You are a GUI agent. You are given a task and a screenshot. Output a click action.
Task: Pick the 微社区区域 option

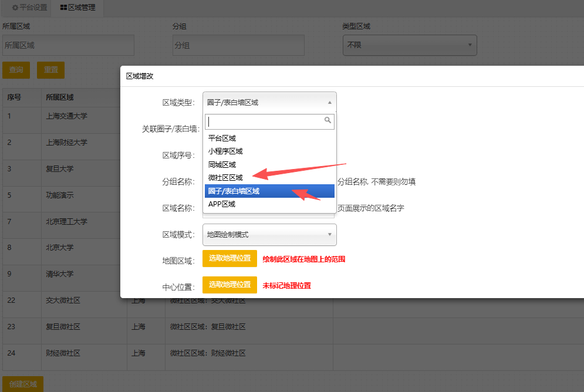pos(225,178)
